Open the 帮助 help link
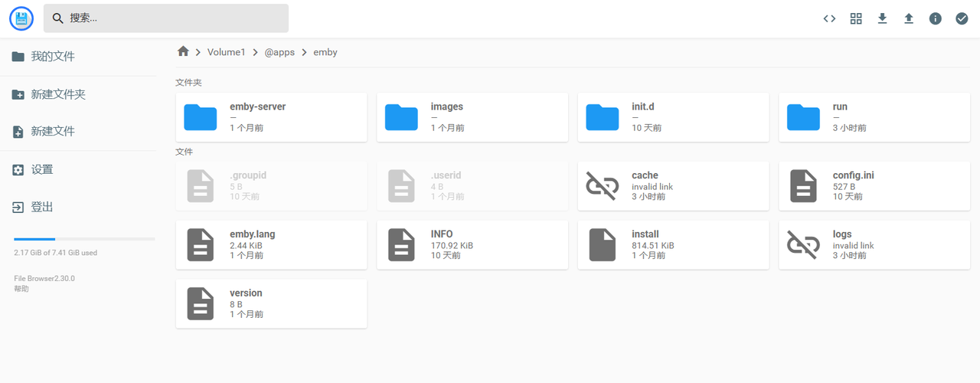The image size is (980, 383). click(21, 289)
